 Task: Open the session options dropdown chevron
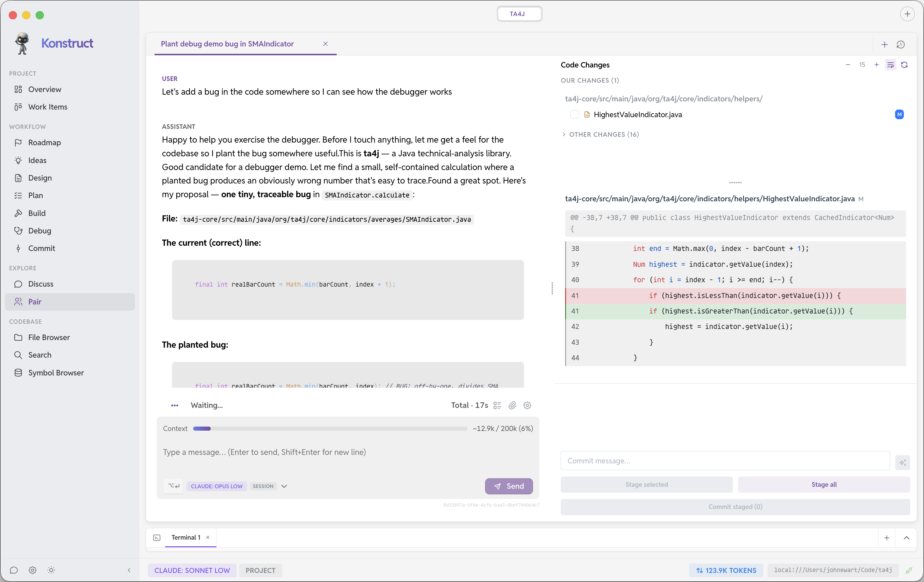(284, 486)
